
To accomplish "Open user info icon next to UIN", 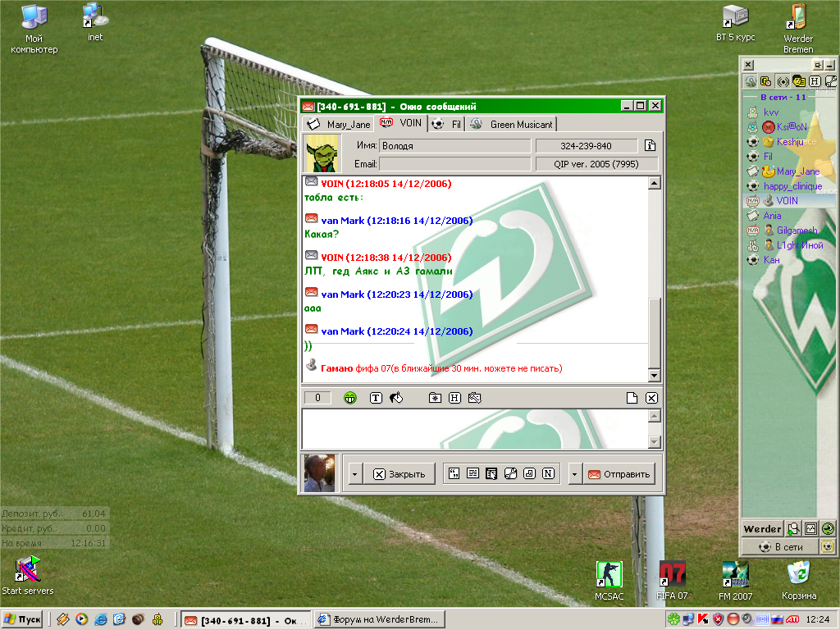I will (x=650, y=146).
